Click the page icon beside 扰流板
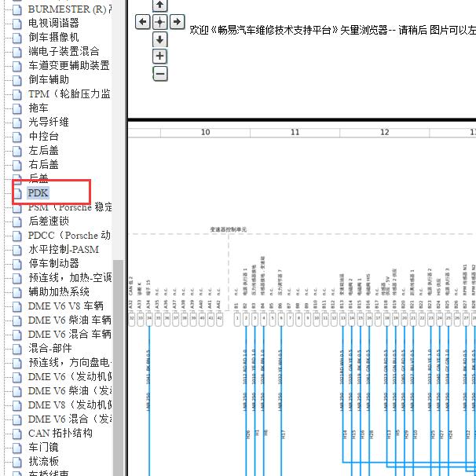Screen dimensions: 476x476 click(17, 463)
